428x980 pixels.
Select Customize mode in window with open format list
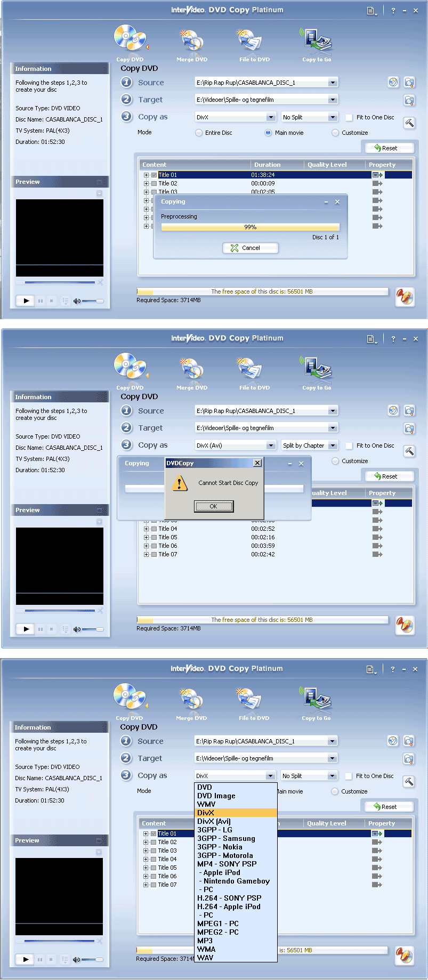(335, 791)
